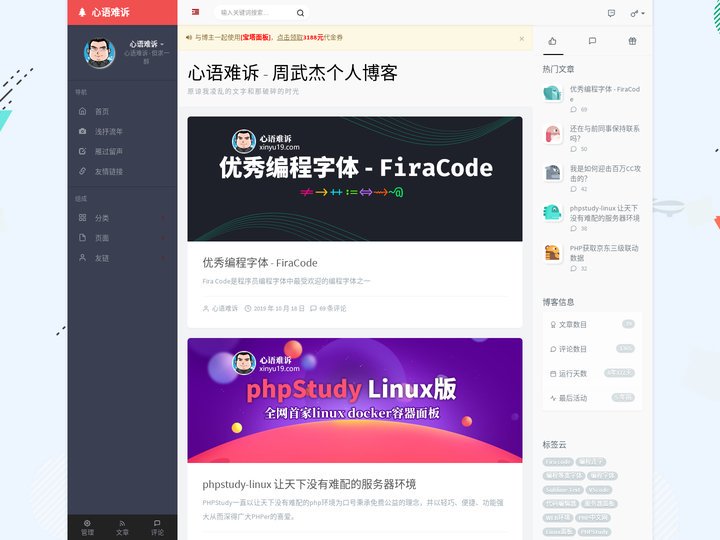Expand the 心语难诉 profile name dropdown
Screen dimensions: 720x540
146,44
